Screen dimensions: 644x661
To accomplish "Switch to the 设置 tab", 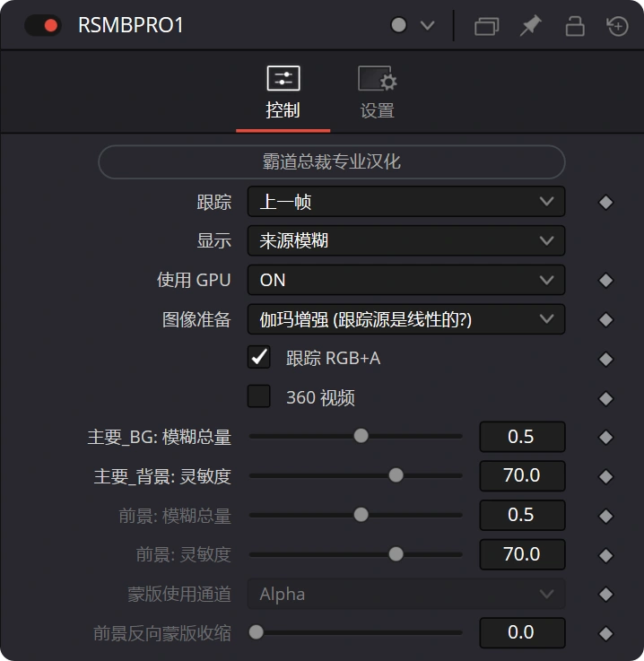I will tap(378, 93).
